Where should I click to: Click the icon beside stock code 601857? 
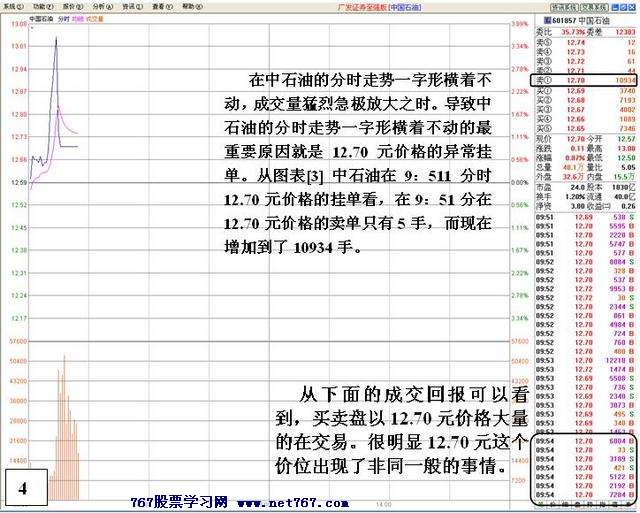pos(548,20)
